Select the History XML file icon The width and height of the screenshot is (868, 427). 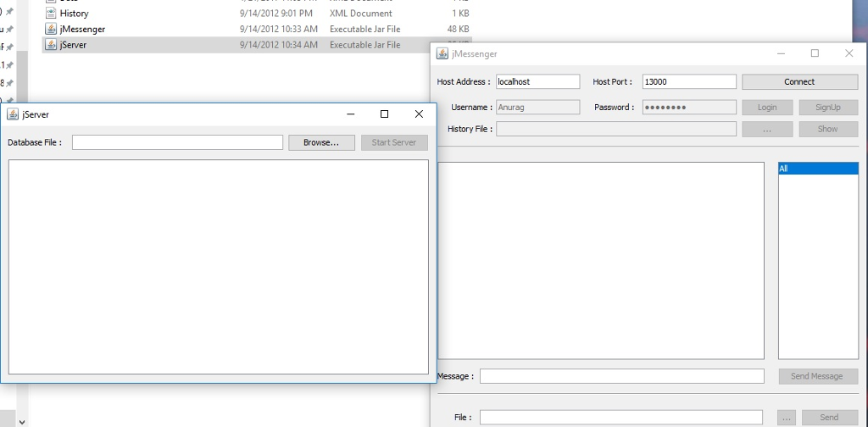click(x=51, y=13)
